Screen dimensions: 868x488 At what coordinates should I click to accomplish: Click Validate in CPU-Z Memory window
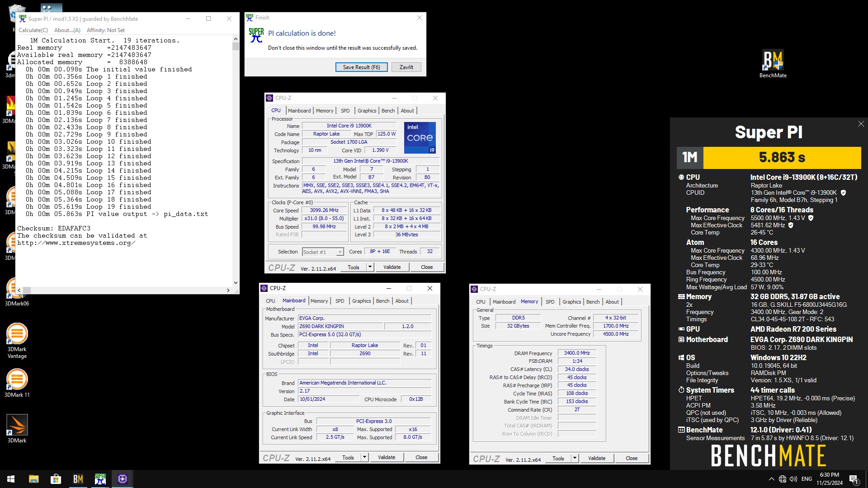597,458
